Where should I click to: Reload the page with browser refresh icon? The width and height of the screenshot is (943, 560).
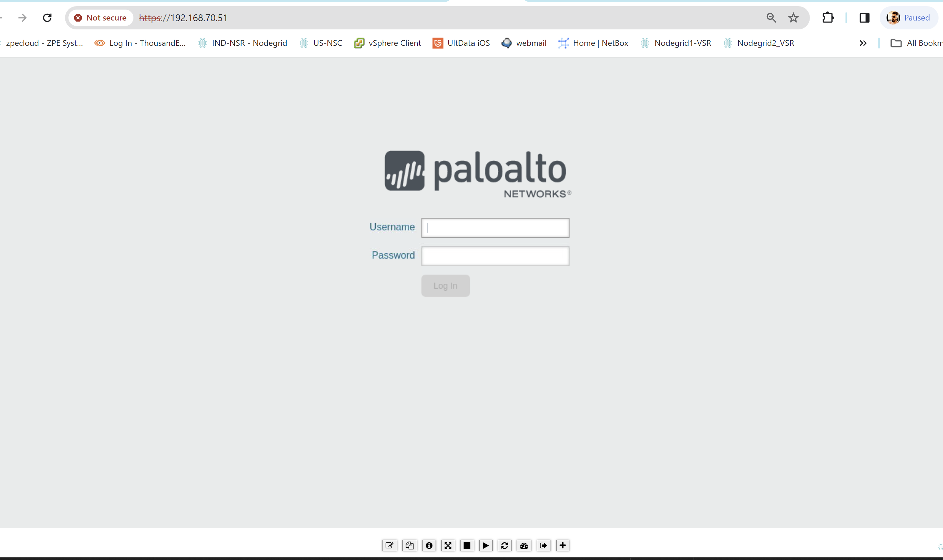coord(47,18)
